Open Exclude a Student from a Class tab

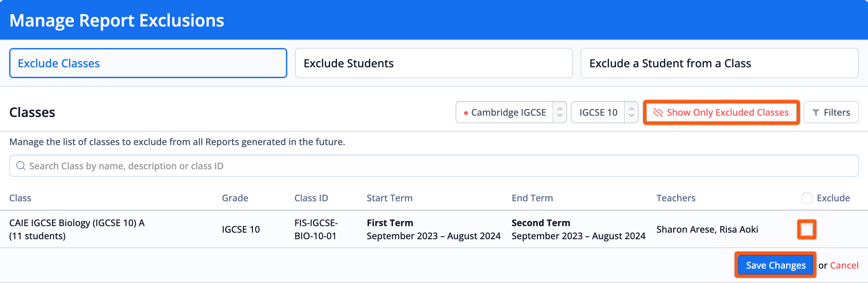[x=719, y=63]
